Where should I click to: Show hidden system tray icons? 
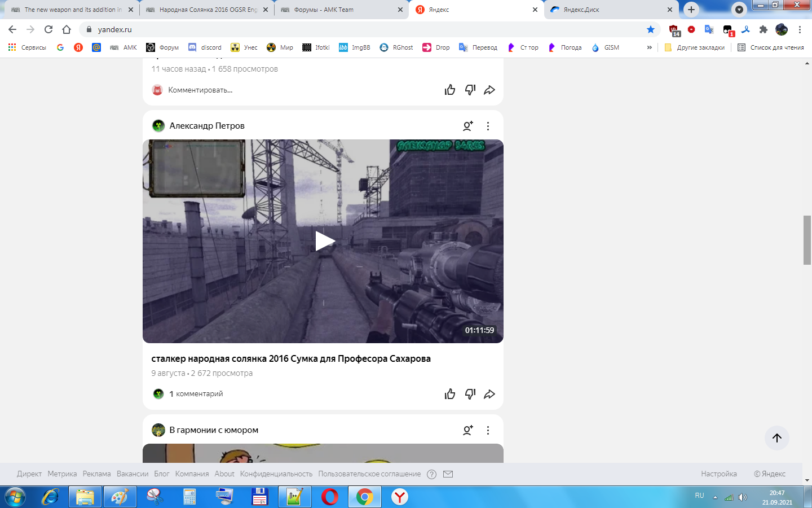click(715, 497)
